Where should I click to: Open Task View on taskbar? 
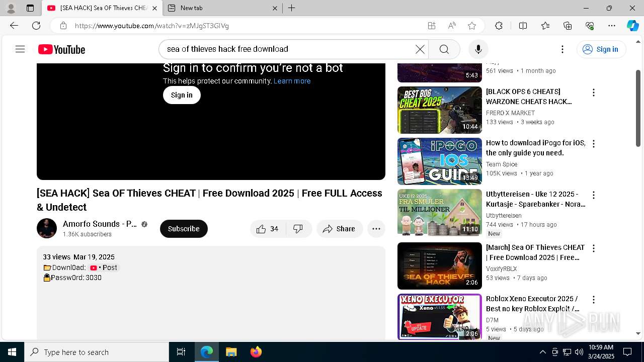181,352
